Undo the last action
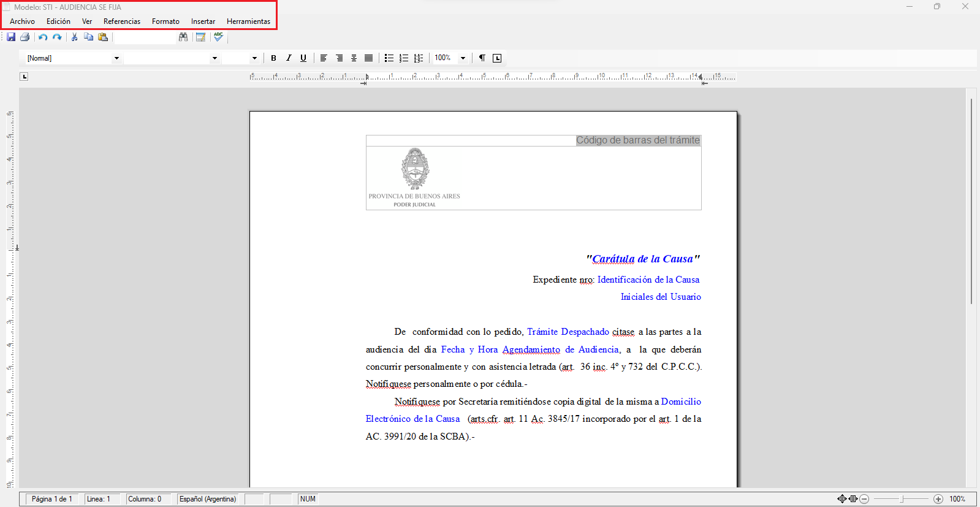Screen dimensions: 980x507 pos(43,37)
